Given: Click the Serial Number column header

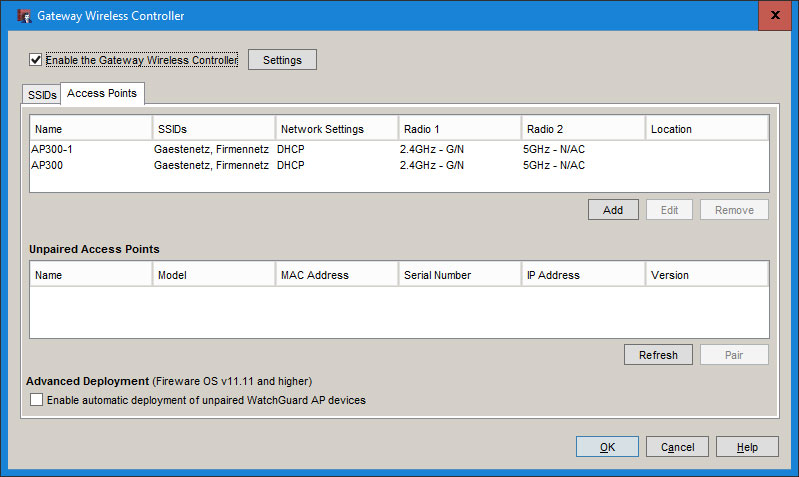Looking at the screenshot, I should 459,275.
